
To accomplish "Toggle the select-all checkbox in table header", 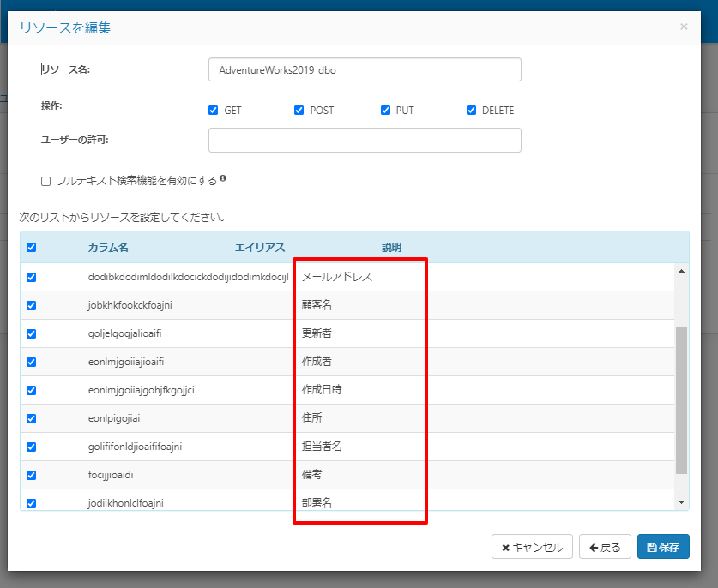I will click(31, 248).
